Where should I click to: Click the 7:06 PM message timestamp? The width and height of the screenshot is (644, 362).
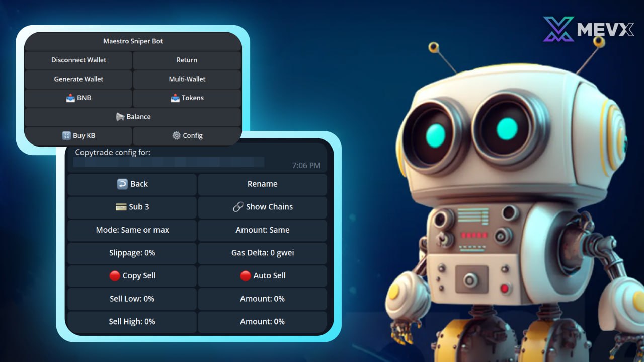click(x=306, y=165)
